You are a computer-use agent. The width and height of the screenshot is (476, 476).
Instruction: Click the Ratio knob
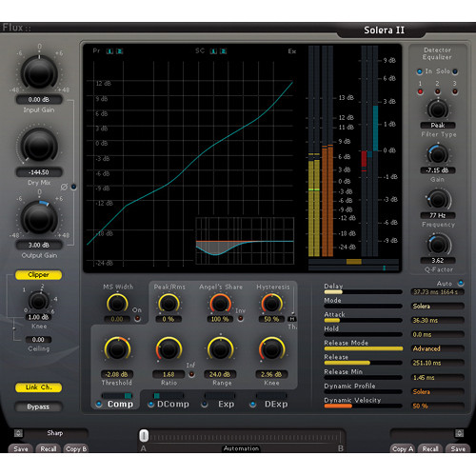169,349
